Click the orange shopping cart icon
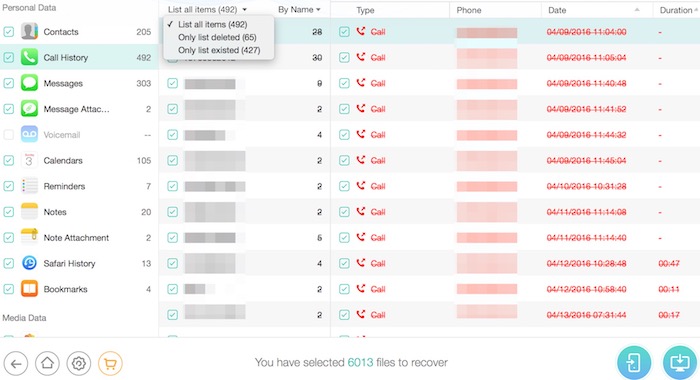Image resolution: width=700 pixels, height=380 pixels. 110,363
